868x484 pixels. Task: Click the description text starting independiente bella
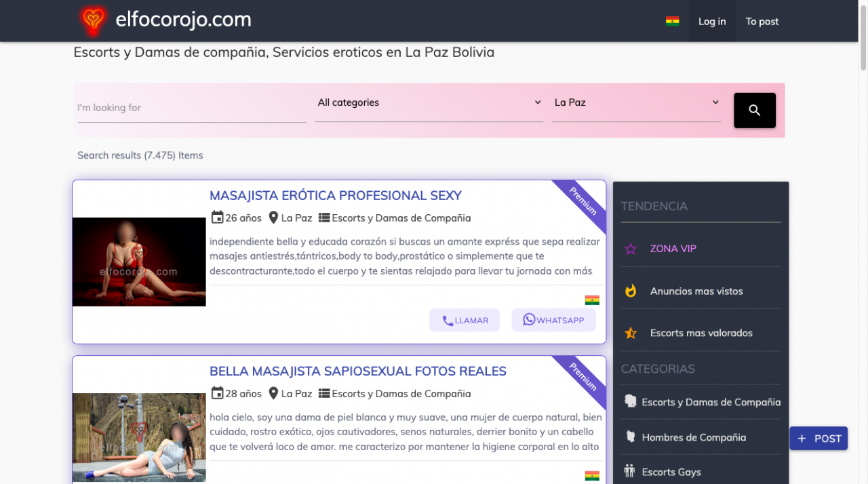tap(405, 256)
